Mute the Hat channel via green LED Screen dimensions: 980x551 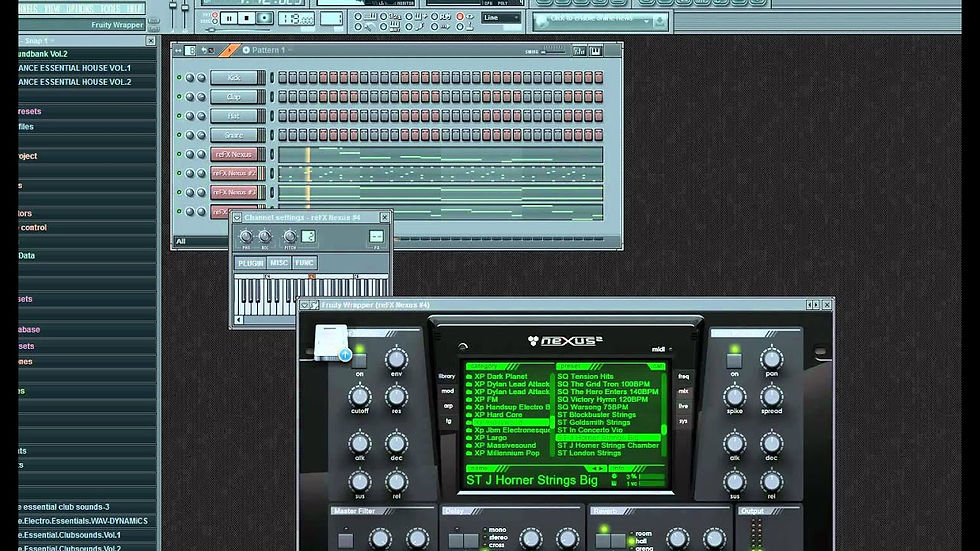179,116
